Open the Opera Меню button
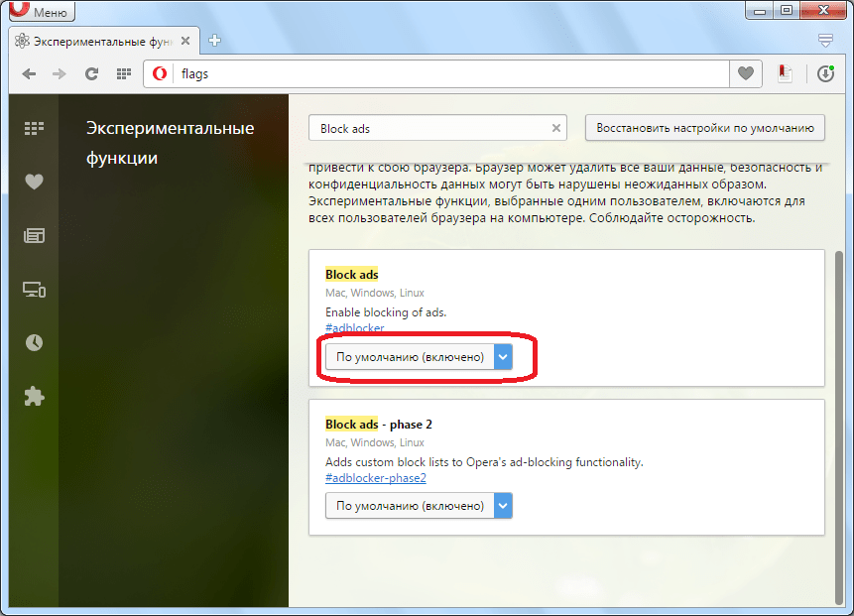 pyautogui.click(x=40, y=13)
